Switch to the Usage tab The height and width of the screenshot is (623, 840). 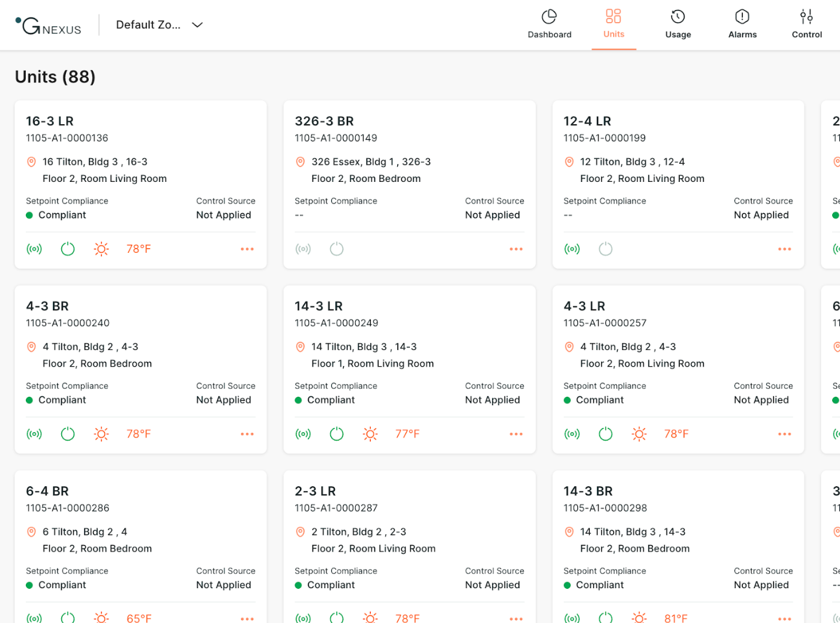pos(677,24)
